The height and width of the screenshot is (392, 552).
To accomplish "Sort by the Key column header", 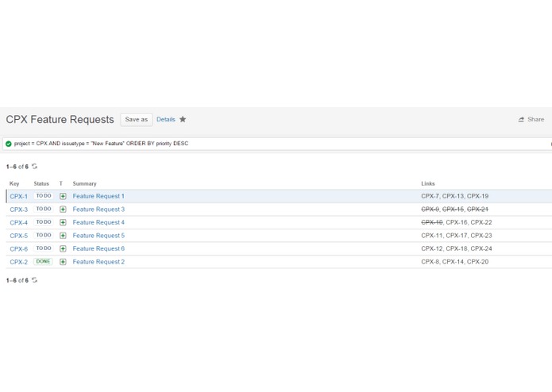I will tap(14, 183).
